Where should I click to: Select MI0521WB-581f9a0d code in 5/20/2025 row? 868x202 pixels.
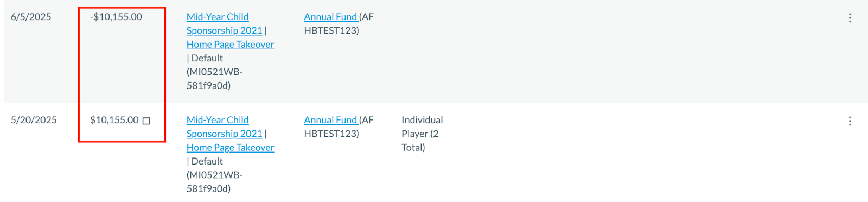pyautogui.click(x=215, y=182)
